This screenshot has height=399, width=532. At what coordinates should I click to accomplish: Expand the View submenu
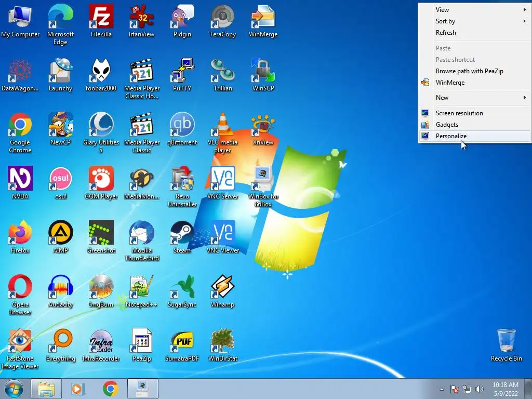tap(475, 10)
